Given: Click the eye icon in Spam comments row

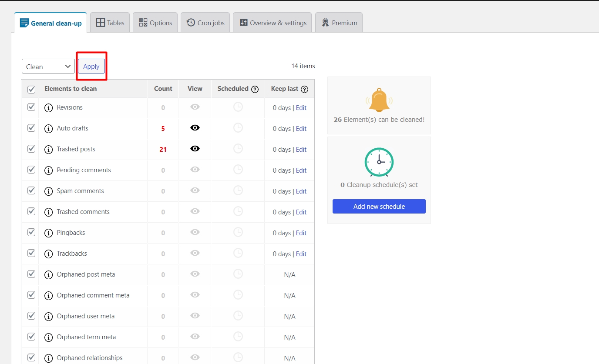Looking at the screenshot, I should (195, 190).
